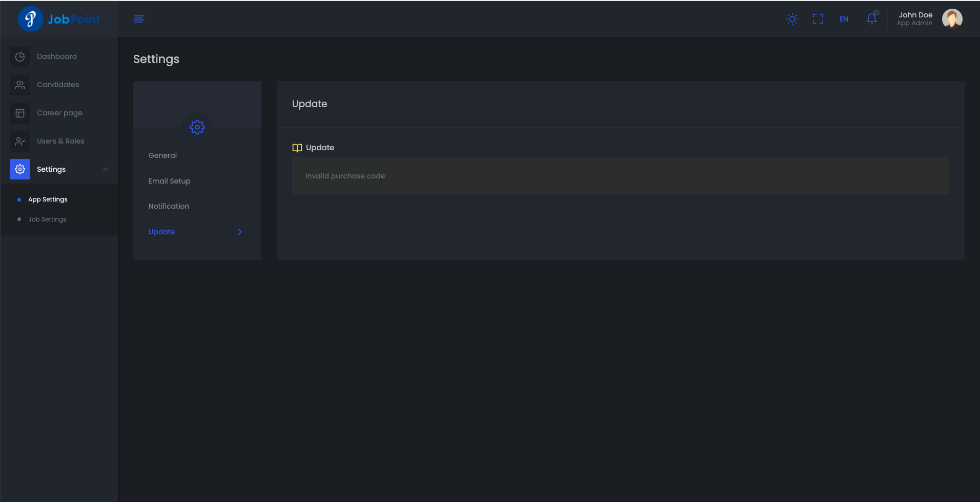Click John Doe's profile avatar
Screen dimensions: 980x502
click(952, 19)
